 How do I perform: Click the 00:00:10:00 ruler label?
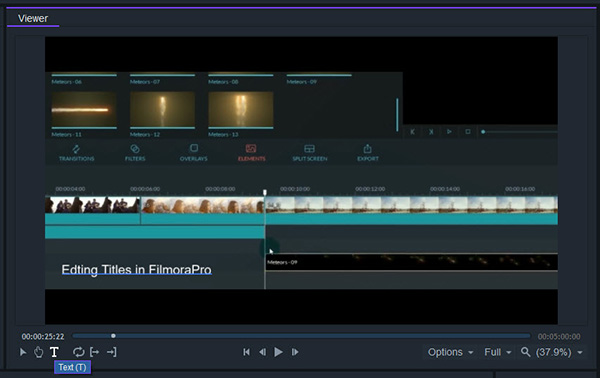coord(295,189)
